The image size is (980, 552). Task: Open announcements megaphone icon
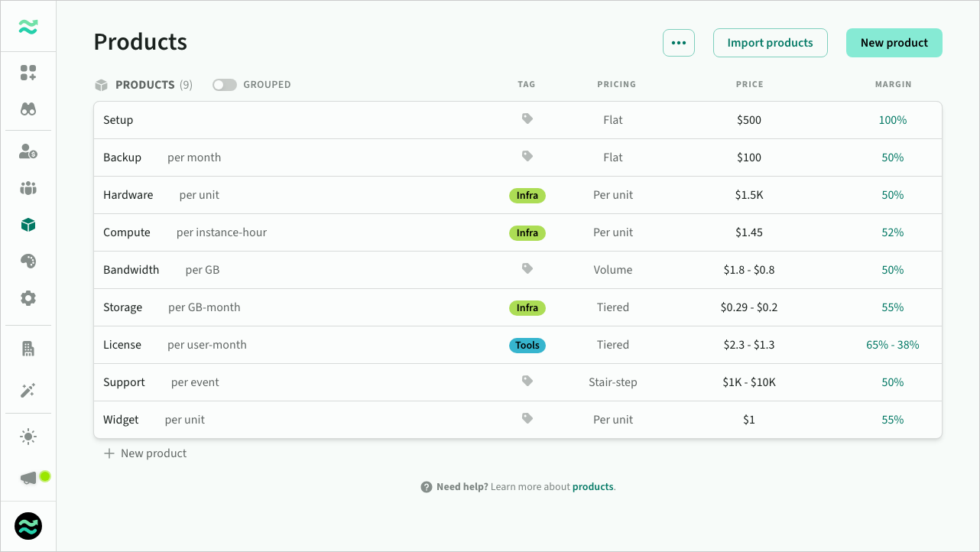[x=28, y=478]
